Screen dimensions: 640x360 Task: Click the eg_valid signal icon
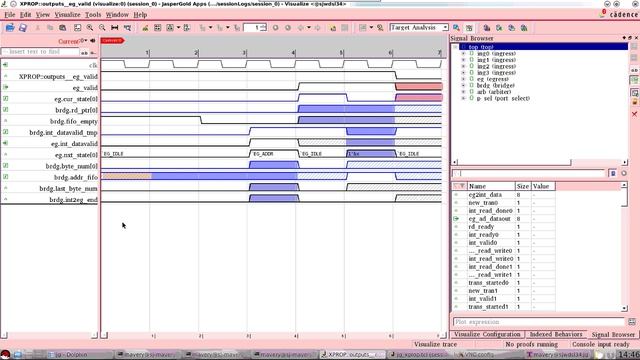coord(5,87)
